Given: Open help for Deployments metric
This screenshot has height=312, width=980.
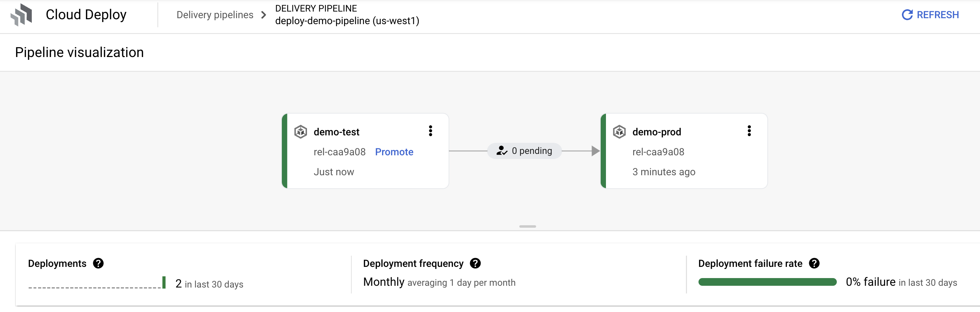Looking at the screenshot, I should 98,263.
